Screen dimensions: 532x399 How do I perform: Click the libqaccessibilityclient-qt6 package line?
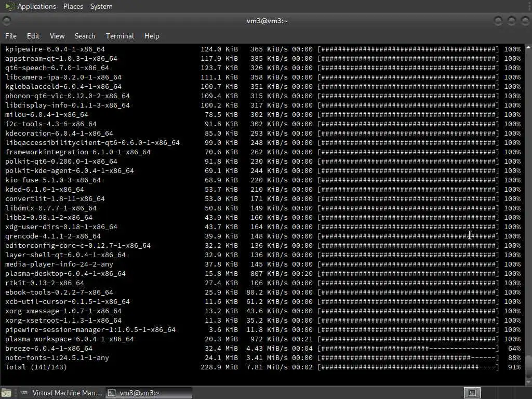[x=263, y=142]
